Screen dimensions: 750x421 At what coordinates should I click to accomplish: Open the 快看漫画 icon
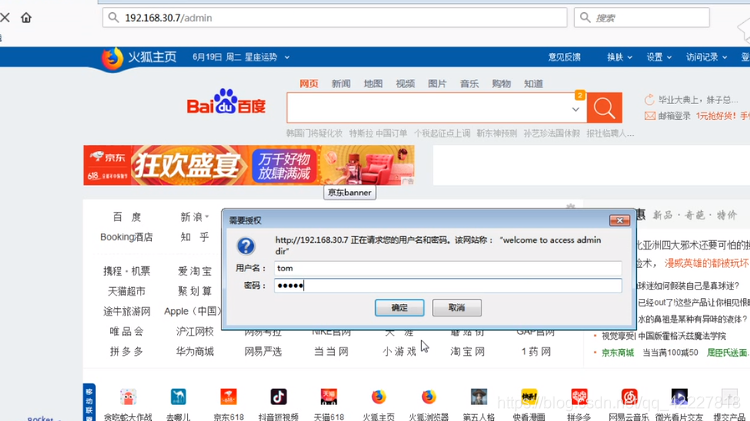[x=529, y=397]
